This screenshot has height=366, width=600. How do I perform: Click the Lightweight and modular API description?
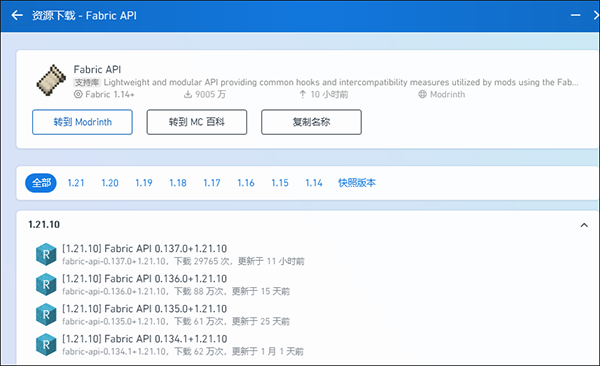coord(341,82)
